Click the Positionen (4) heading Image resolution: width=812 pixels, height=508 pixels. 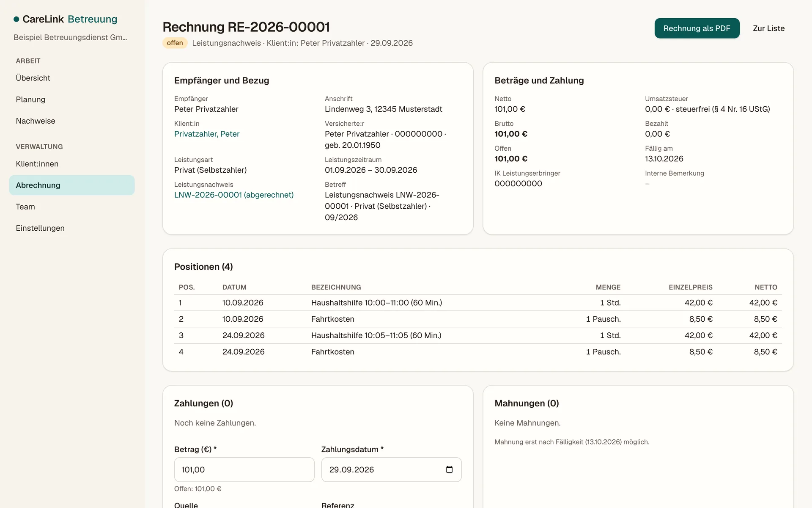[x=203, y=267]
